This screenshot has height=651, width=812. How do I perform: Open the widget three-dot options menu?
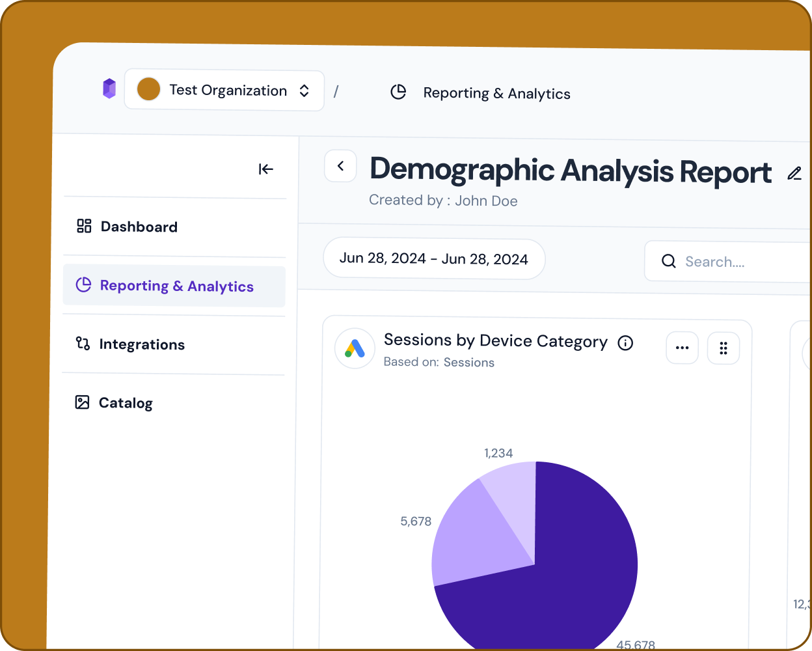[683, 348]
